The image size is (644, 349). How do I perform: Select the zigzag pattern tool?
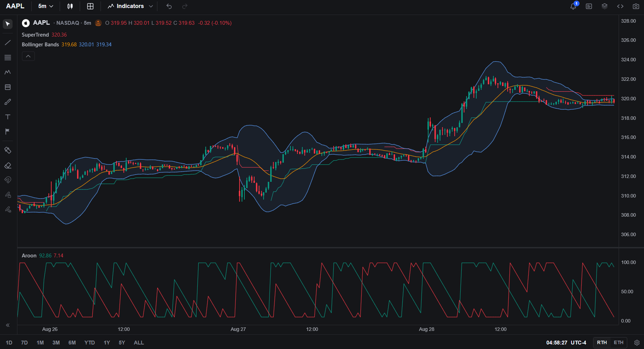[x=8, y=72]
